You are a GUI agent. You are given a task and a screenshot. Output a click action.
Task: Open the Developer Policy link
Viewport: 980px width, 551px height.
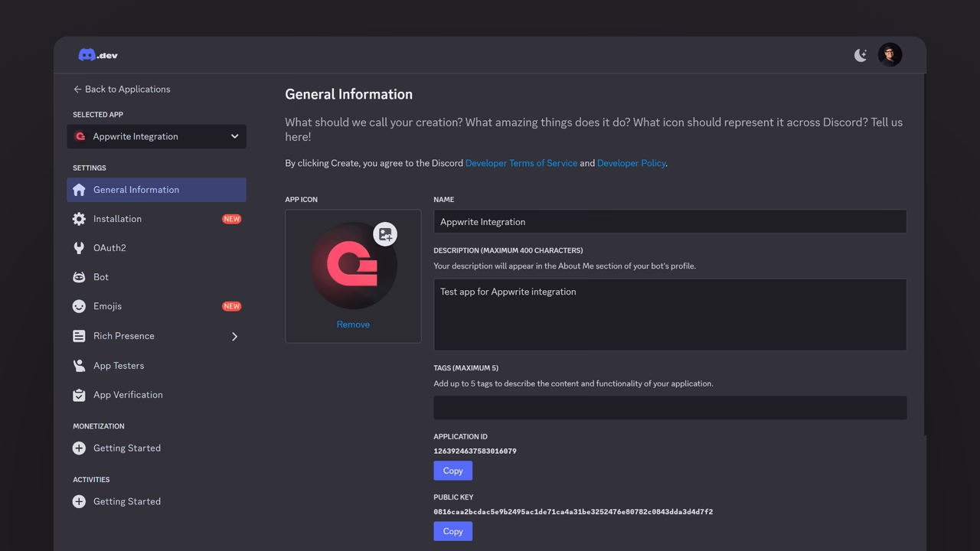(631, 163)
